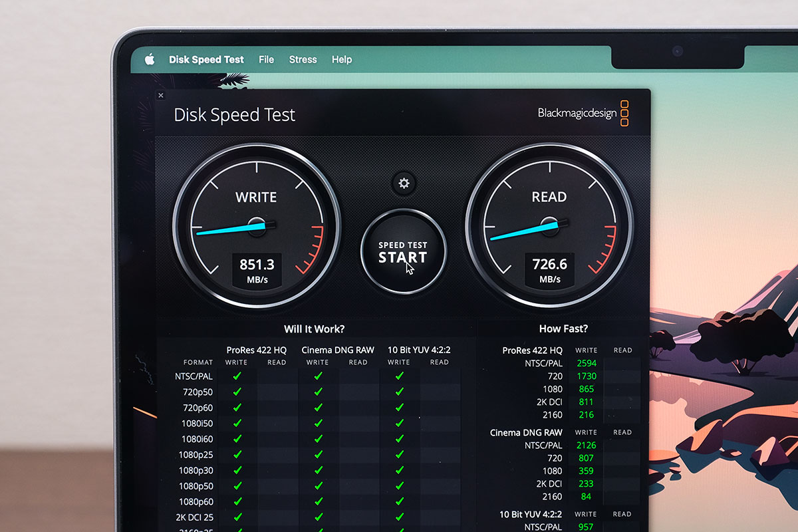Click the ProRes 422 HQ heading in How Fast

point(533,350)
